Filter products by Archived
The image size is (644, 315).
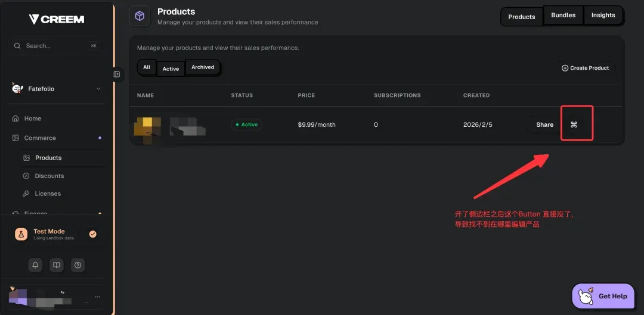click(x=203, y=67)
